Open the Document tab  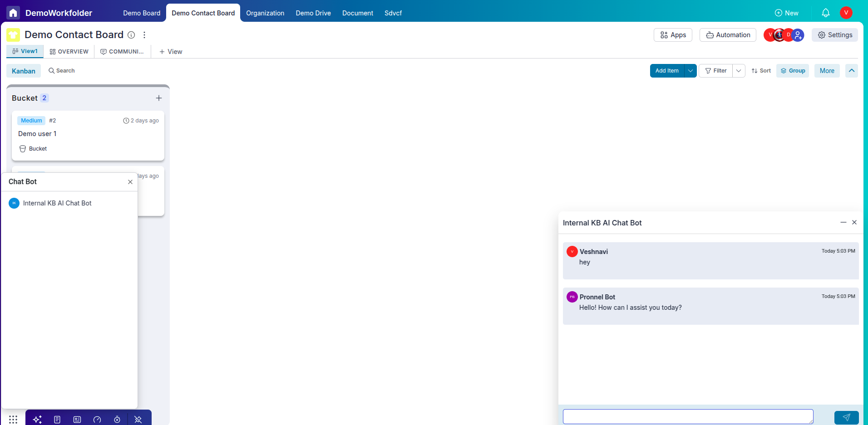tap(358, 13)
